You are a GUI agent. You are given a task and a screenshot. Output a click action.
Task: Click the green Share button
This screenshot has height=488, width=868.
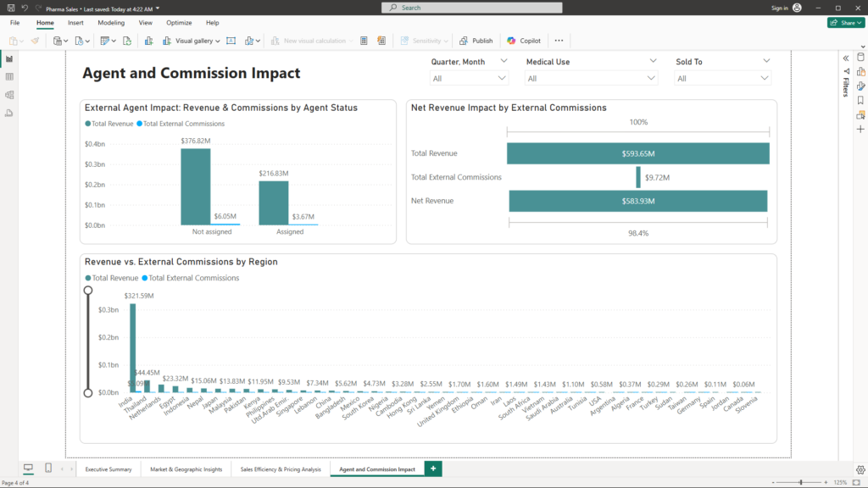pyautogui.click(x=845, y=23)
